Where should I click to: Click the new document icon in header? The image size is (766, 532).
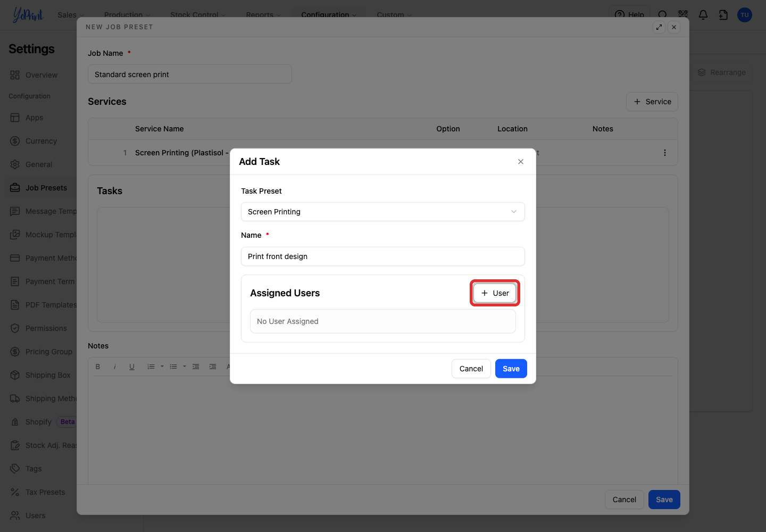pyautogui.click(x=723, y=15)
